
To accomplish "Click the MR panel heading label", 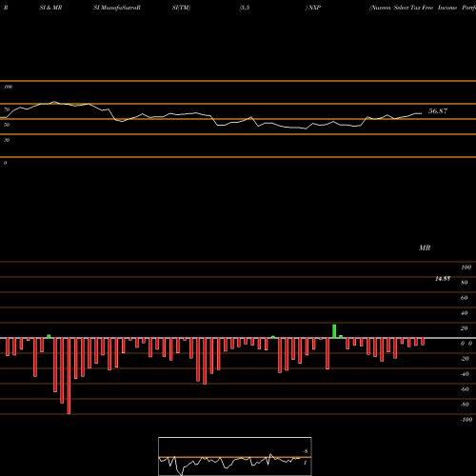I will pyautogui.click(x=425, y=248).
